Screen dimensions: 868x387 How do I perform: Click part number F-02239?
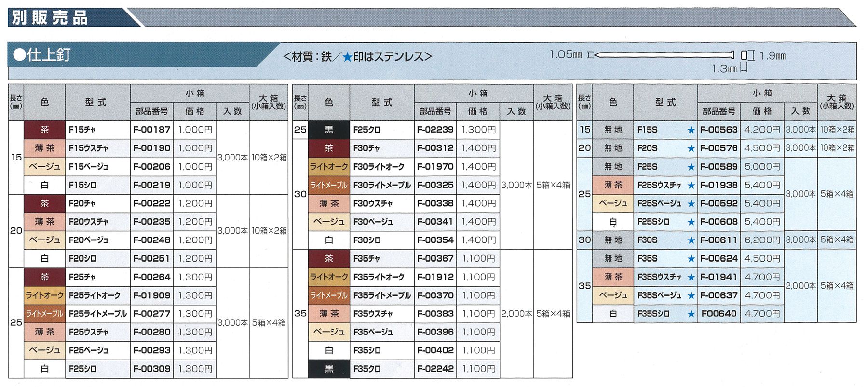click(x=435, y=130)
